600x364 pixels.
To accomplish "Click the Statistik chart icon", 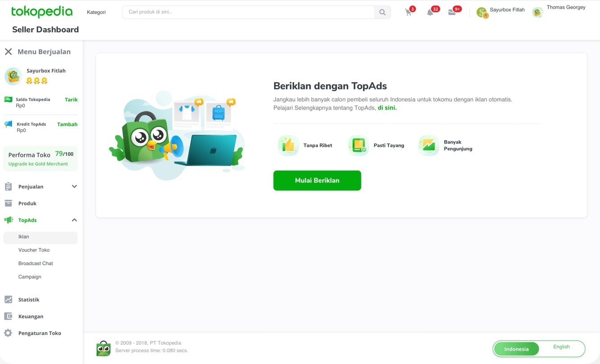I will [x=8, y=299].
